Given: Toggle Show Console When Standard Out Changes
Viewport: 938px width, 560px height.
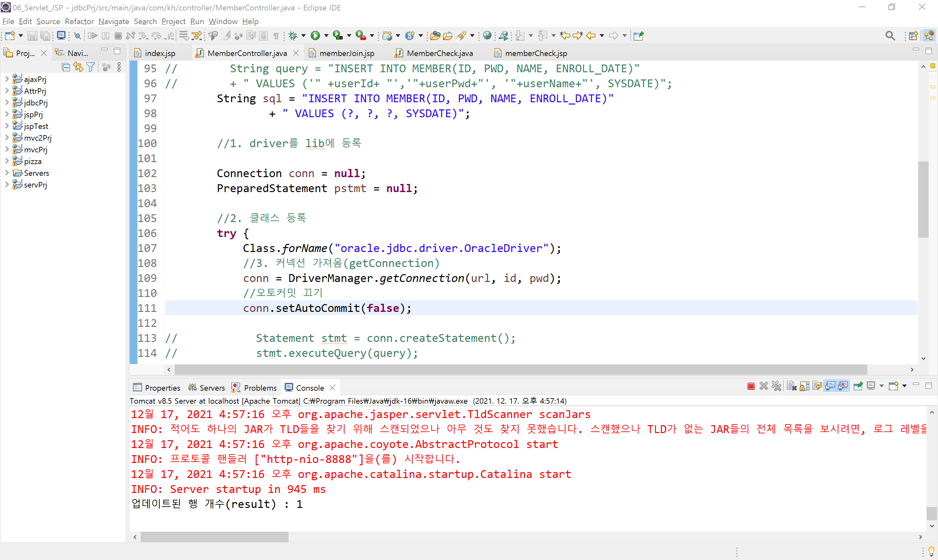Looking at the screenshot, I should coord(830,386).
